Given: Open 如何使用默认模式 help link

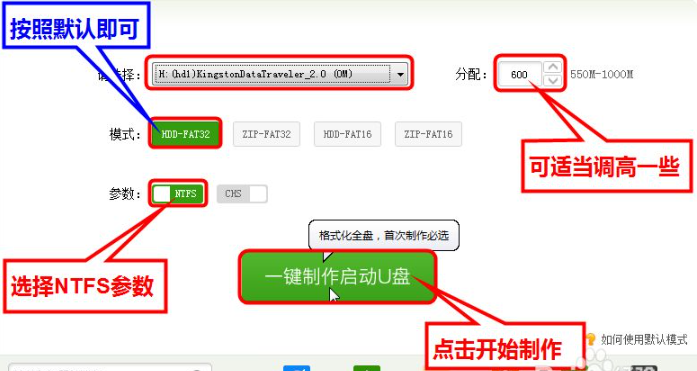Looking at the screenshot, I should [644, 340].
